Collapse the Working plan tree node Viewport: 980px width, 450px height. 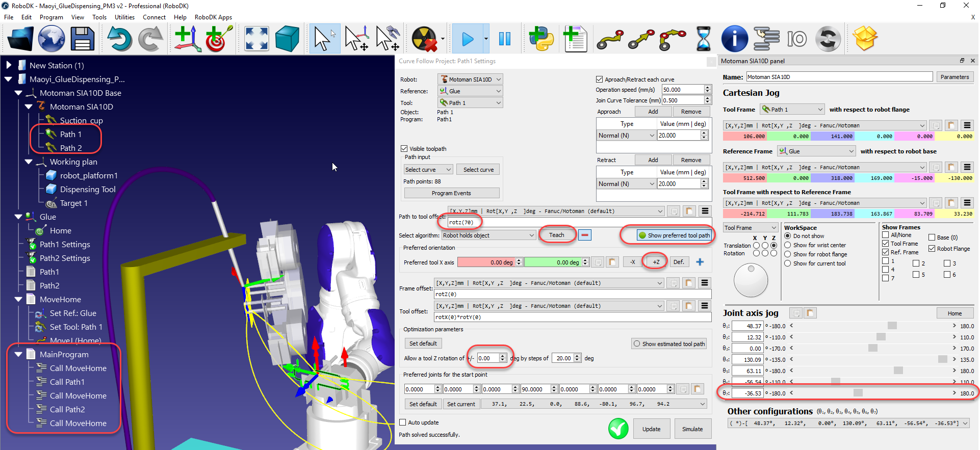tap(29, 162)
